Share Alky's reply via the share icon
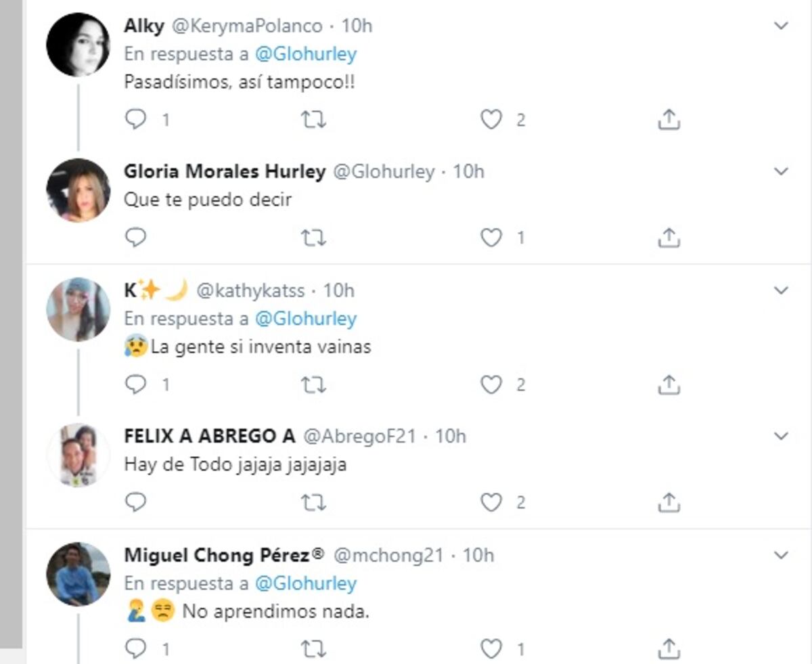The width and height of the screenshot is (812, 664). coord(670,120)
